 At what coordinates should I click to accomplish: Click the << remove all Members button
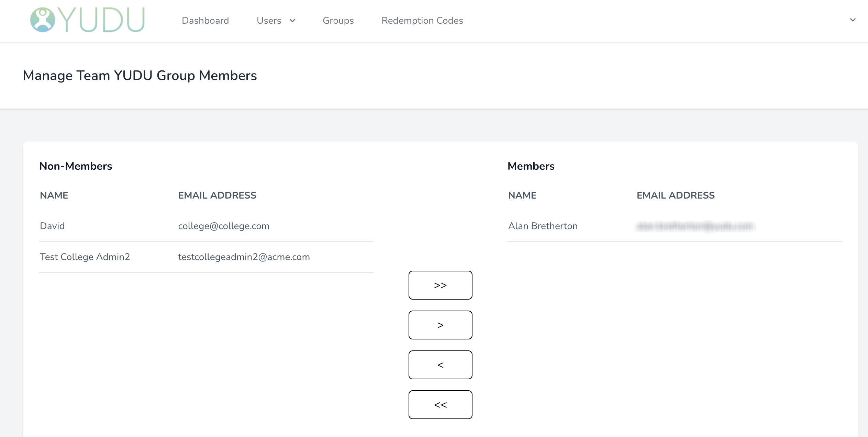coord(440,404)
